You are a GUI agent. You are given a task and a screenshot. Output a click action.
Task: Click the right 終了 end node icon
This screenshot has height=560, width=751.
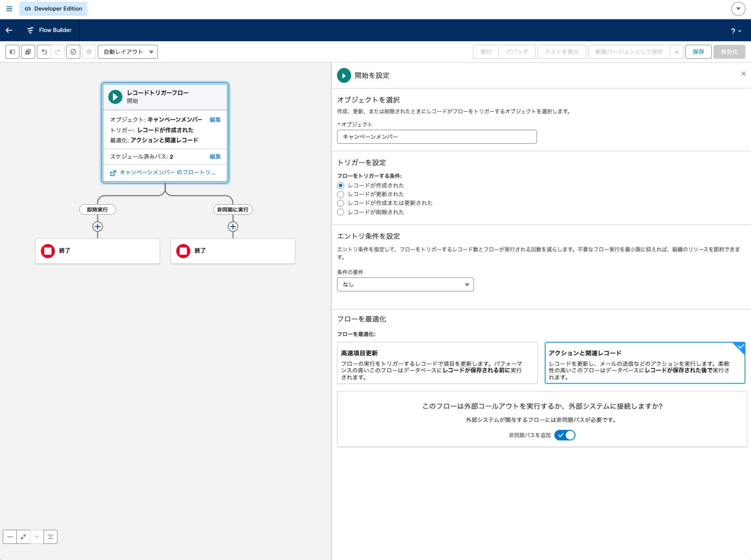[x=183, y=251]
